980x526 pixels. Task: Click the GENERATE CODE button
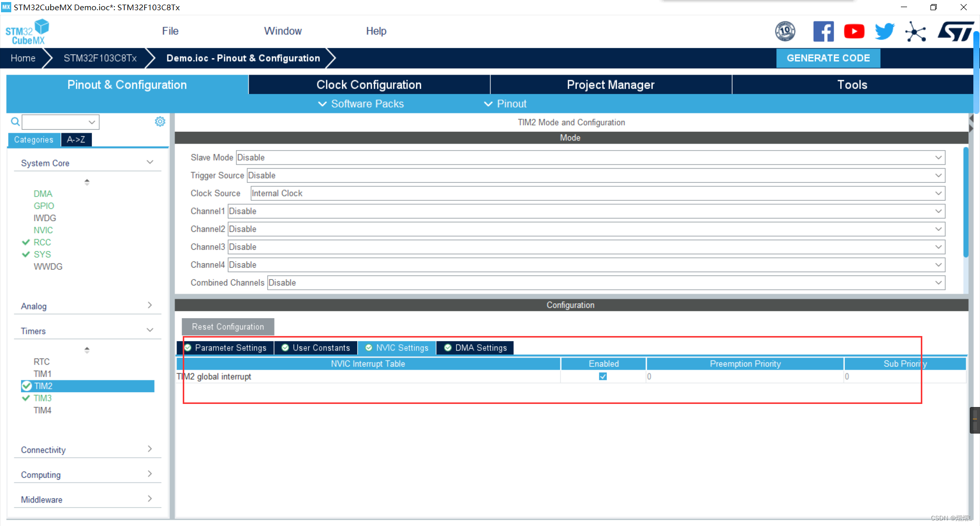tap(828, 58)
